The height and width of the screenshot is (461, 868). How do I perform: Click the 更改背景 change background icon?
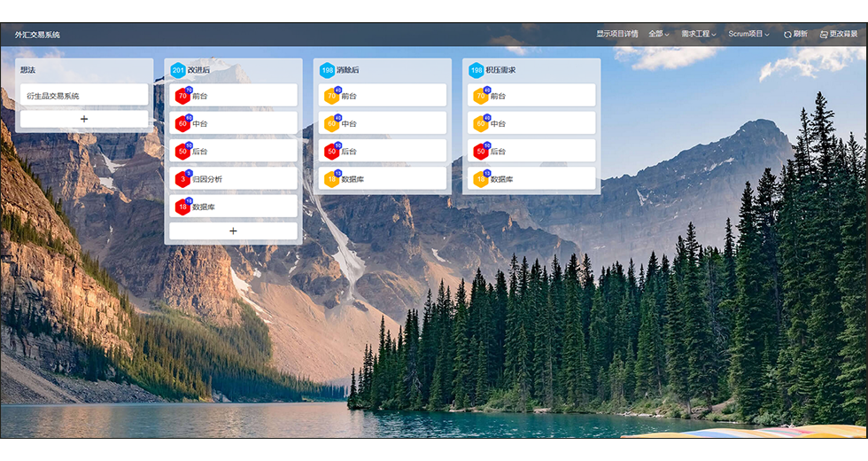pyautogui.click(x=824, y=35)
